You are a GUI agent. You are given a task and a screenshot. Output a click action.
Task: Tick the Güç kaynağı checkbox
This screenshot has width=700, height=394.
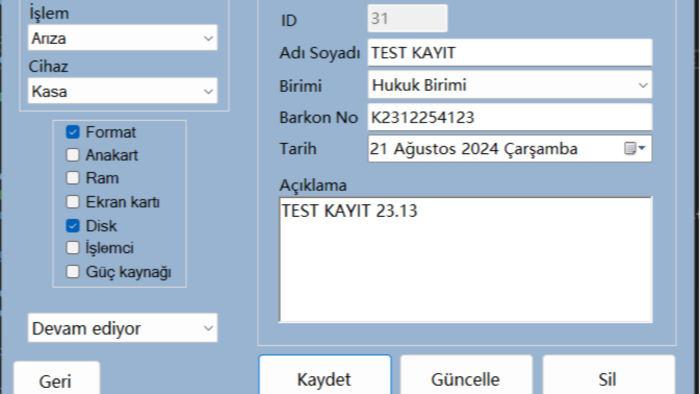[73, 271]
